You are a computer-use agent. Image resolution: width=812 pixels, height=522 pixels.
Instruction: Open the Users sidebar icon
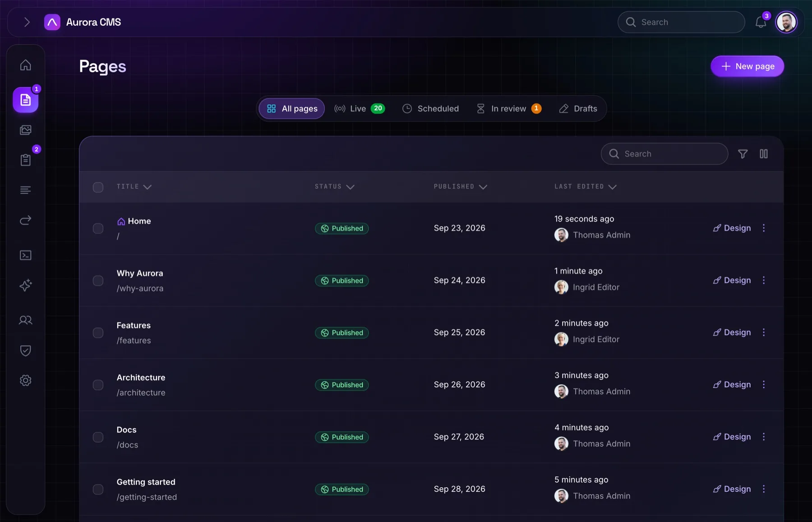click(x=26, y=320)
